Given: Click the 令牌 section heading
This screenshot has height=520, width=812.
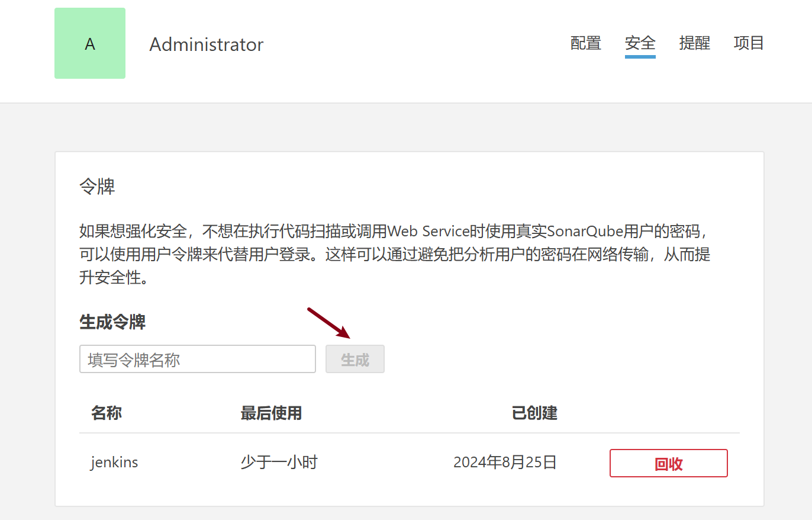Looking at the screenshot, I should coord(97,187).
